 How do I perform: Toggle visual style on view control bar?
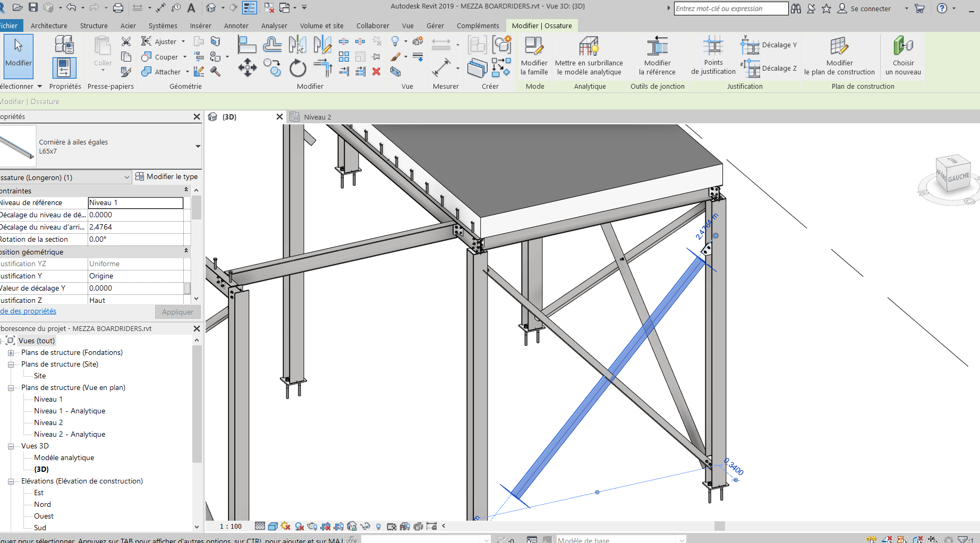click(273, 526)
